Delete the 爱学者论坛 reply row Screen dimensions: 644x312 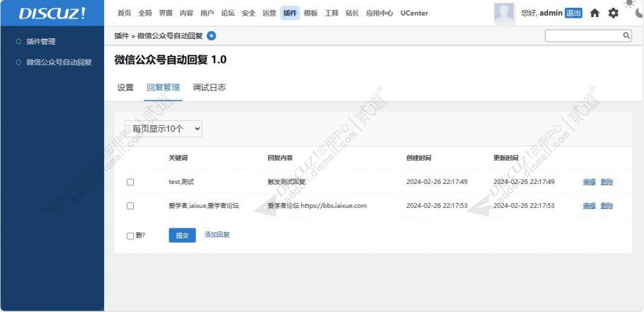606,206
